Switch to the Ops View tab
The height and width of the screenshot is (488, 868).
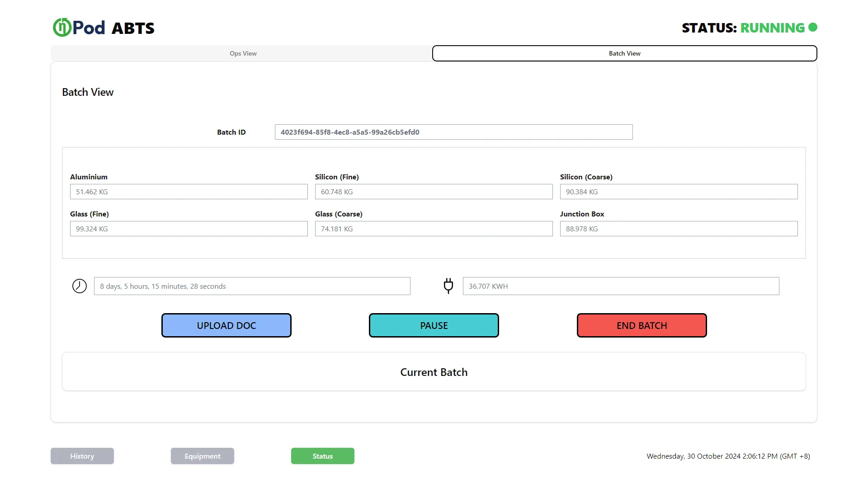click(243, 53)
